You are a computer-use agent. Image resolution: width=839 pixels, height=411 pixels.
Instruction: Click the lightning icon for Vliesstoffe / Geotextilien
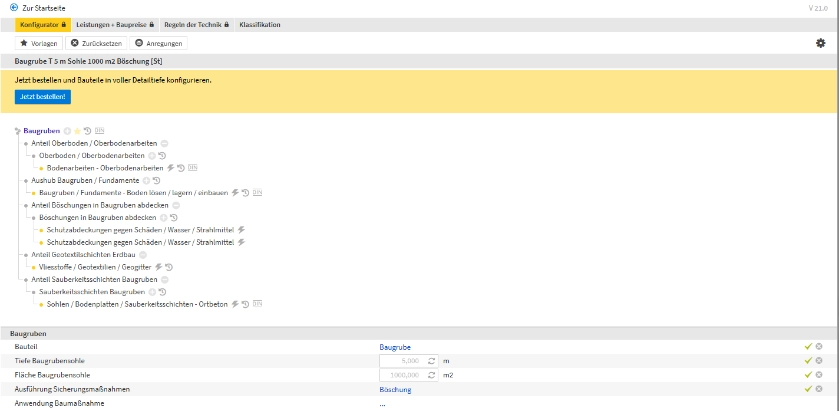[x=158, y=267]
